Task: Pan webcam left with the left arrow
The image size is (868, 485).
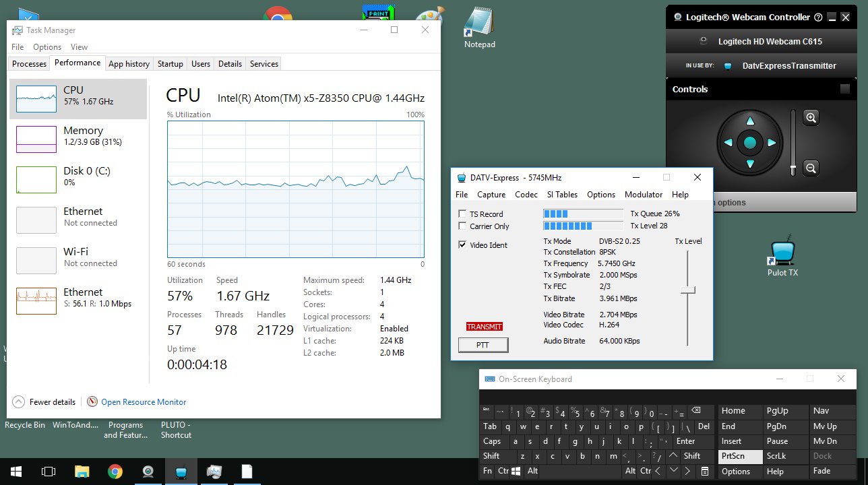Action: click(728, 143)
